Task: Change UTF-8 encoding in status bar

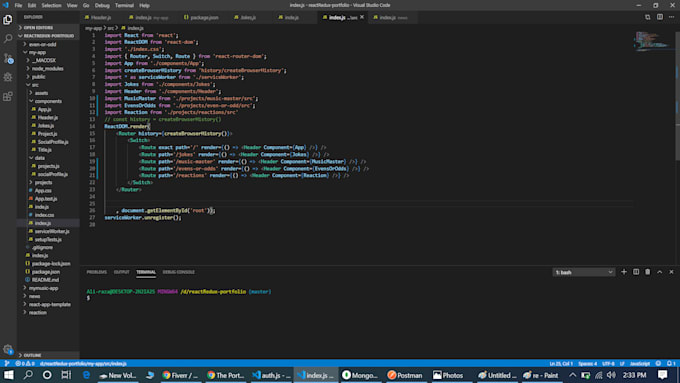Action: click(x=608, y=363)
